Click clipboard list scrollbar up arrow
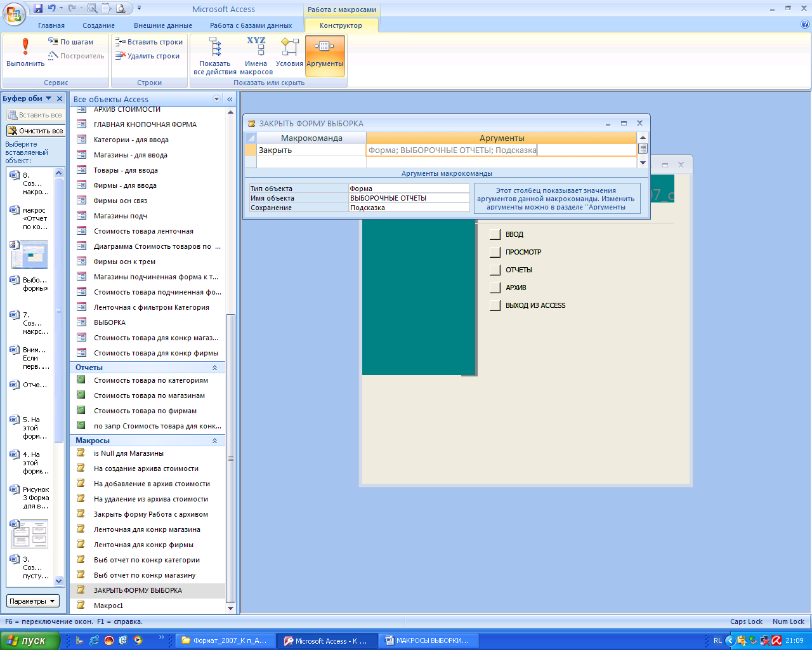This screenshot has height=650, width=812. (x=59, y=173)
